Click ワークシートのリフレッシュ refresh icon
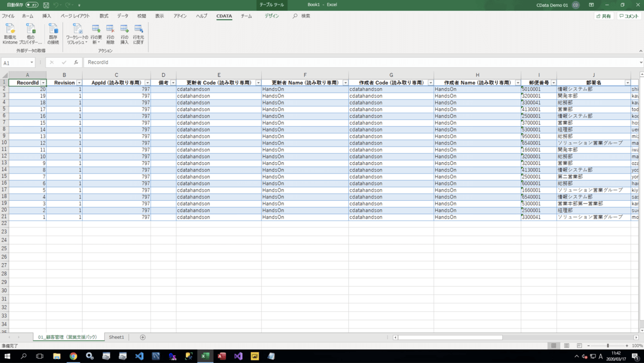 click(x=77, y=34)
